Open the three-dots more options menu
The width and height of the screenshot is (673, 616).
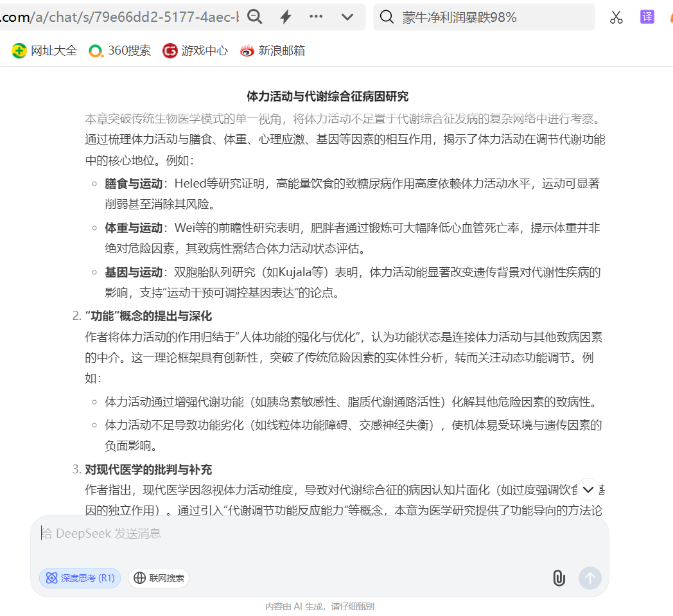click(x=316, y=17)
